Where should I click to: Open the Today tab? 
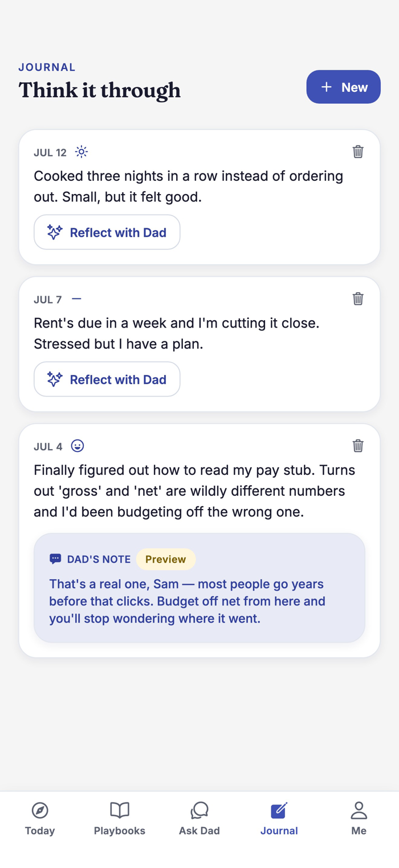click(40, 818)
